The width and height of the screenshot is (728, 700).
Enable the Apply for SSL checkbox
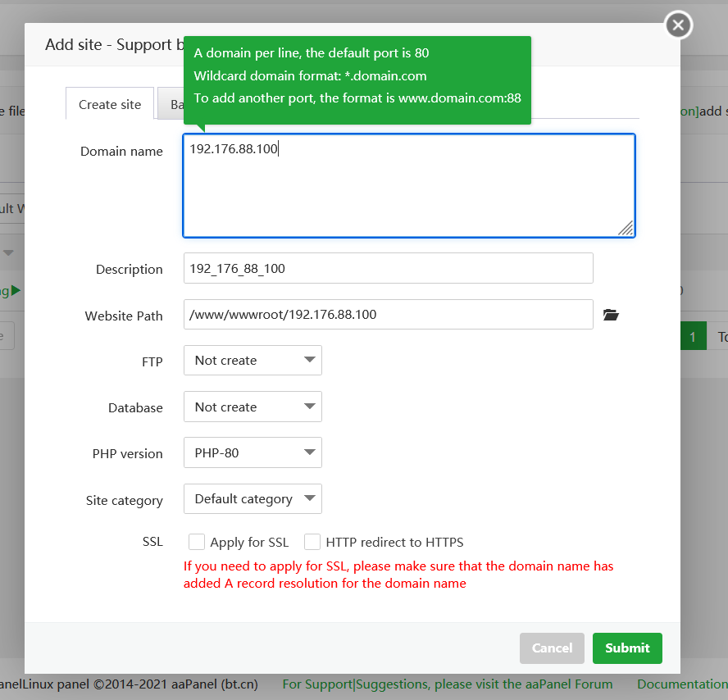(197, 542)
